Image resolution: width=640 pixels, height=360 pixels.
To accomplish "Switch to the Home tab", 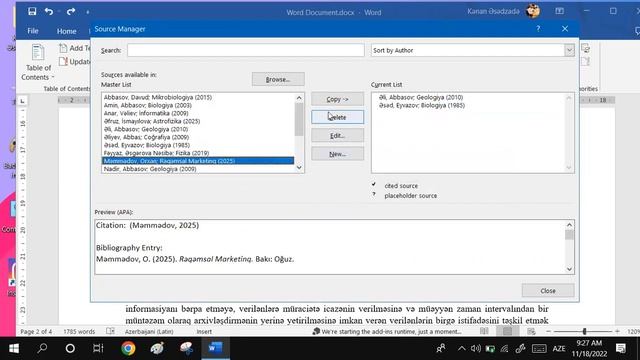I will 67,31.
